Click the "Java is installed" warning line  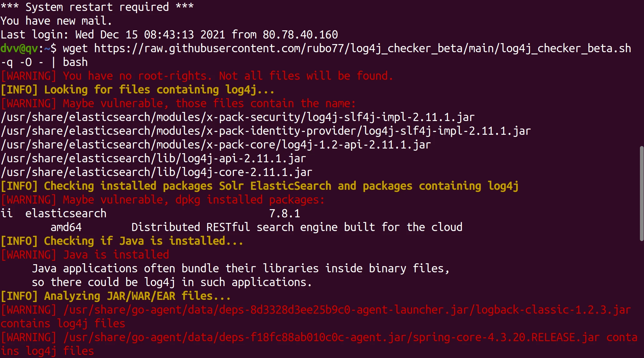click(x=85, y=255)
